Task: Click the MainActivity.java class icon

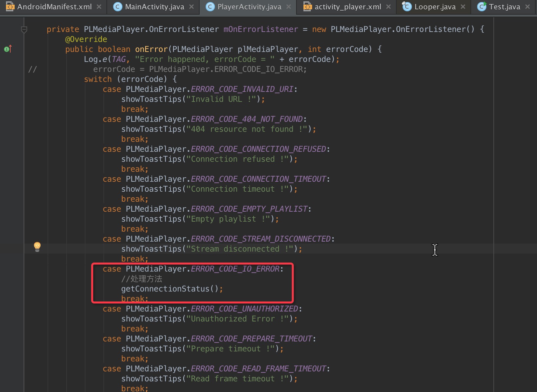Action: [x=117, y=7]
